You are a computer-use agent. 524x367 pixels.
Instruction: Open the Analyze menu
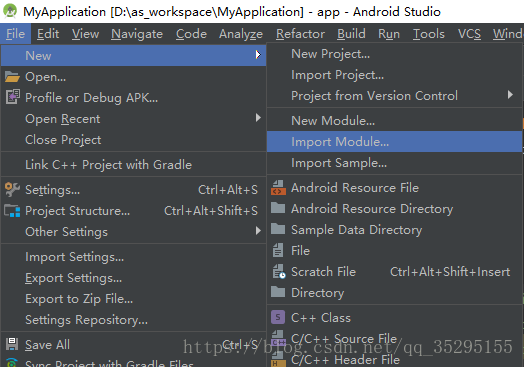click(x=241, y=34)
